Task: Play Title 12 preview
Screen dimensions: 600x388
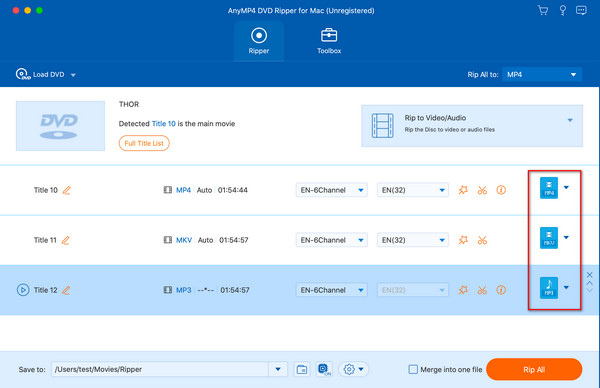Action: [x=23, y=290]
